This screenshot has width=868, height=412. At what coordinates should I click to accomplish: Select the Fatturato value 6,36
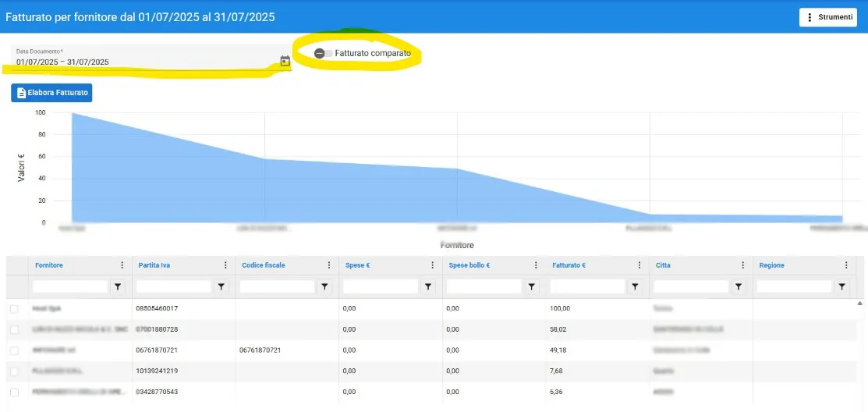click(556, 392)
